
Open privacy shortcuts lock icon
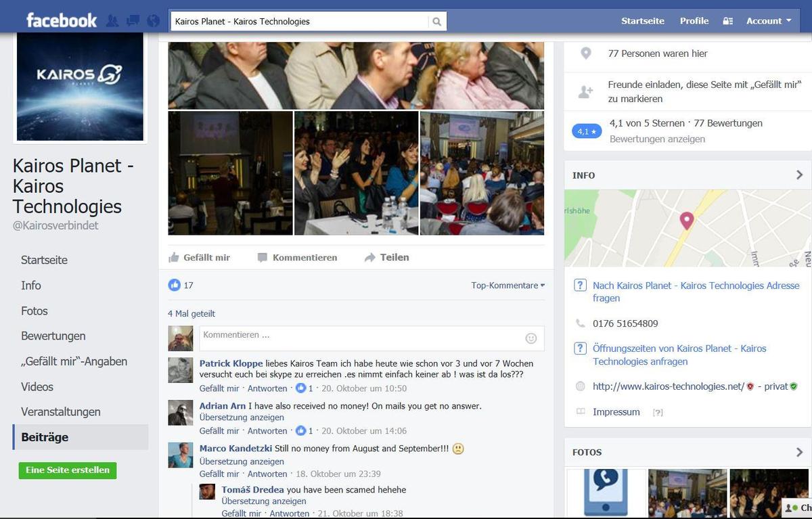(x=728, y=21)
